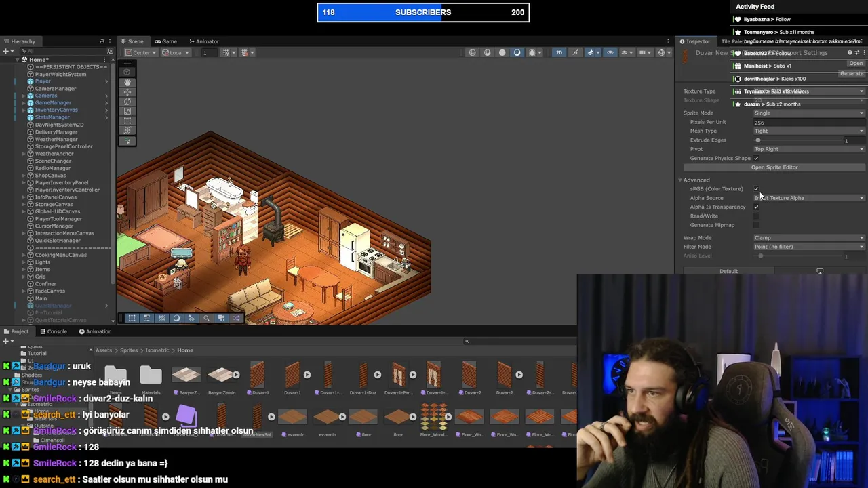This screenshot has width=868, height=488.
Task: Expand the Cameras object in Hierarchy
Action: (24, 96)
